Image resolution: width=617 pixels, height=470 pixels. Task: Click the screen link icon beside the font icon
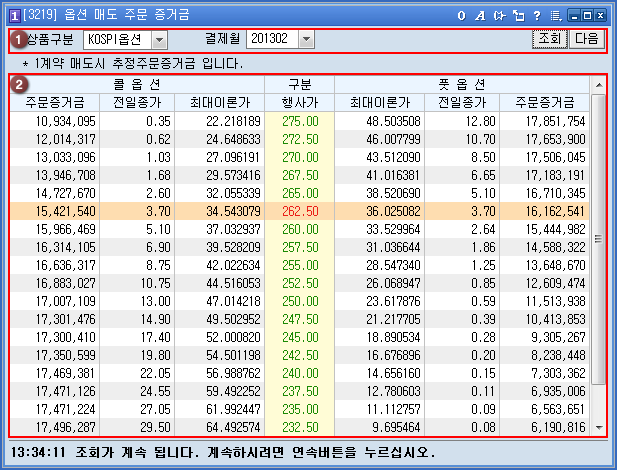pyautogui.click(x=499, y=15)
